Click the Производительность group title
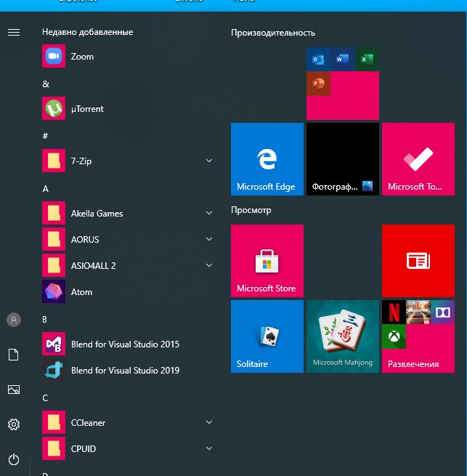This screenshot has width=467, height=476. 273,33
